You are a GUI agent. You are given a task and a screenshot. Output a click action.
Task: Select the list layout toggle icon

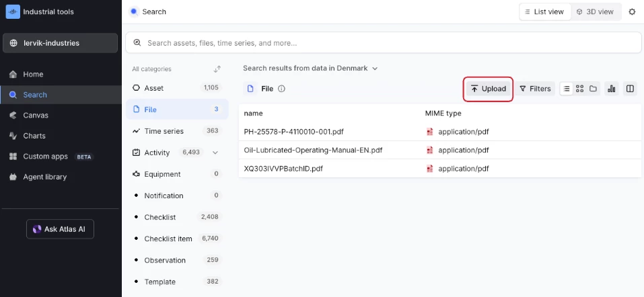[567, 89]
